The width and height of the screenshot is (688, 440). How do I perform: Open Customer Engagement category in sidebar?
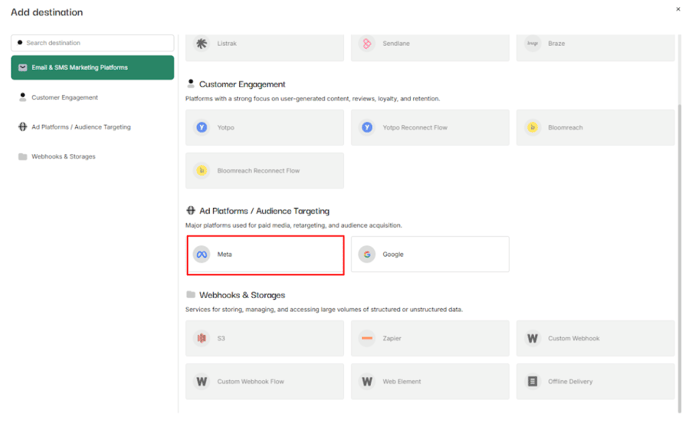click(x=65, y=98)
